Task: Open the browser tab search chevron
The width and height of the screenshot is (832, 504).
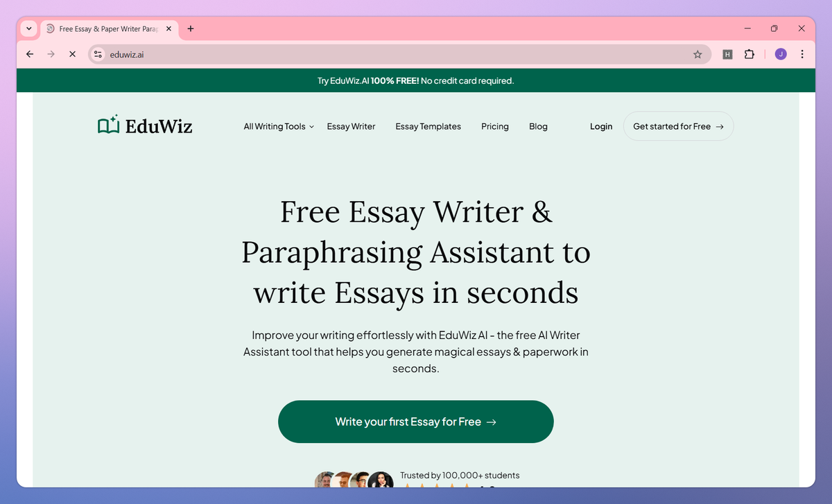Action: coord(28,28)
